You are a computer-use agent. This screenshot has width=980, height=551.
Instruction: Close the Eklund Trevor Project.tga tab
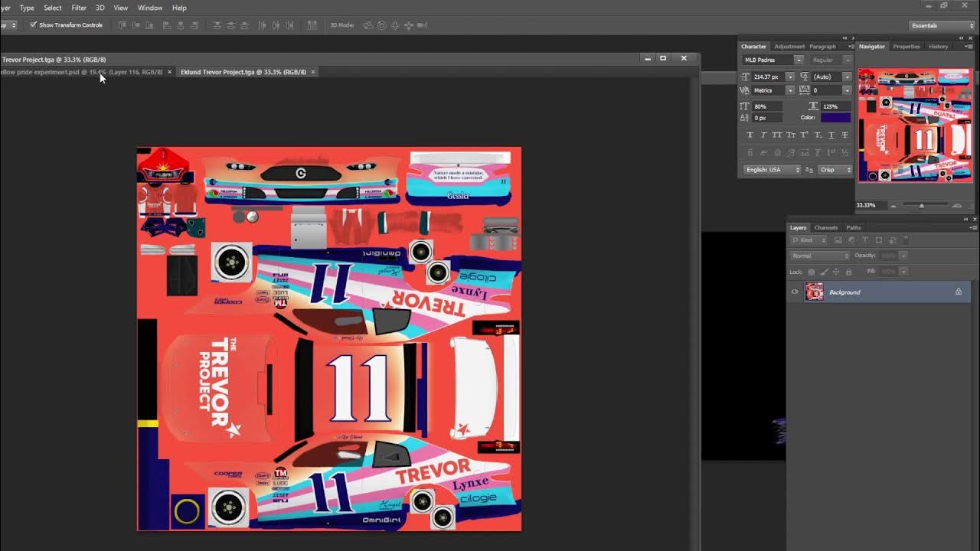click(x=313, y=72)
